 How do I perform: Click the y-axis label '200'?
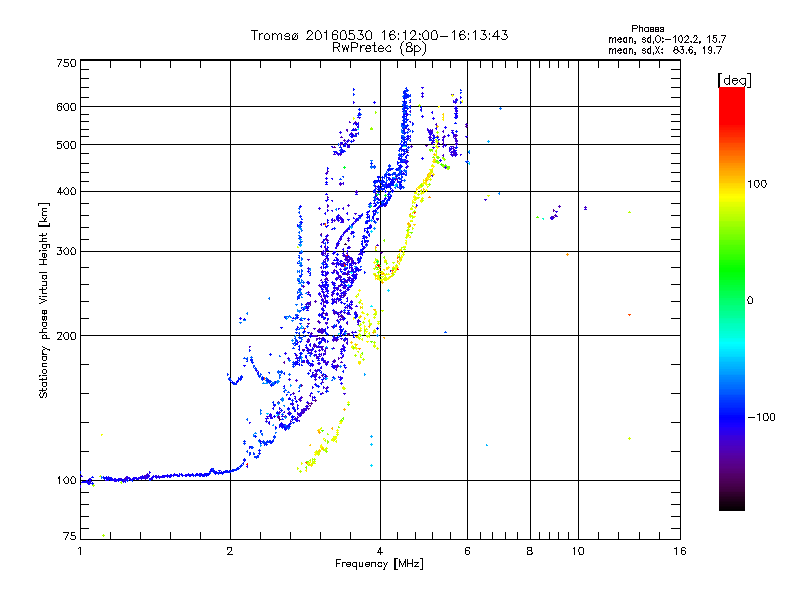(66, 336)
